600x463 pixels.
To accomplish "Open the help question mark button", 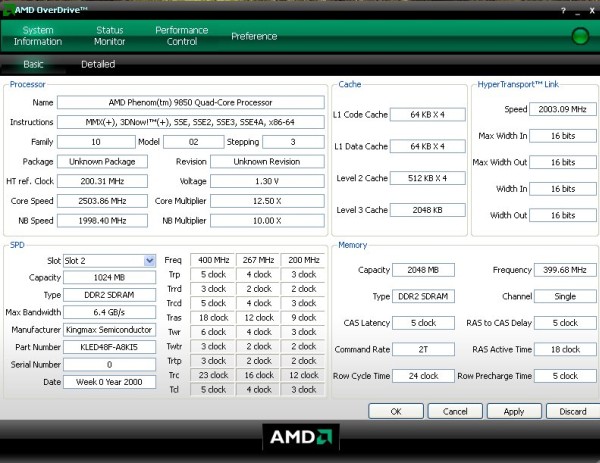I will click(563, 11).
